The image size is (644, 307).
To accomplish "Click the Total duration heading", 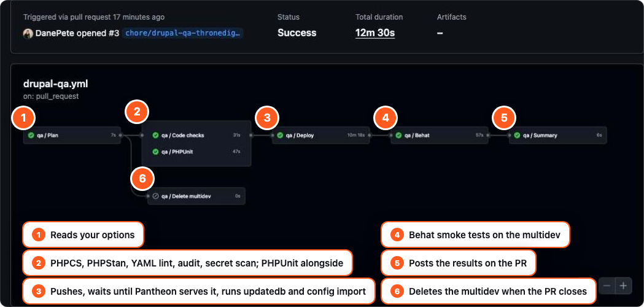I will tap(379, 17).
